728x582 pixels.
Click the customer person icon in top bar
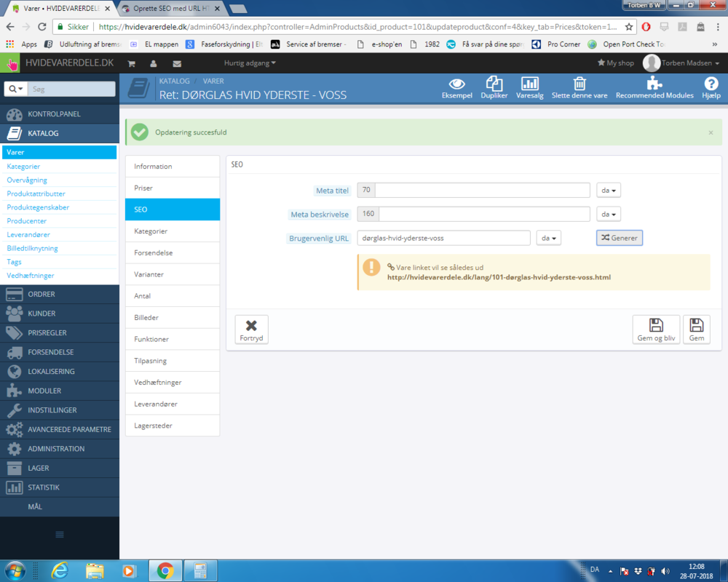tap(153, 63)
